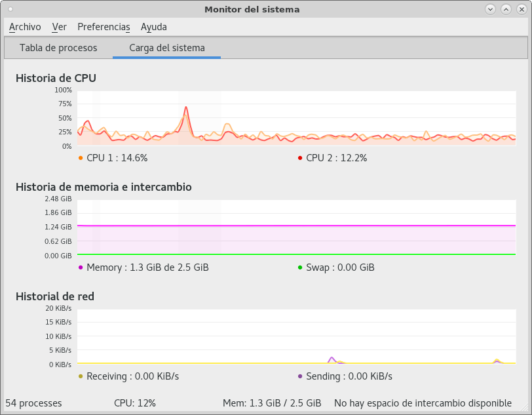
Task: Click the CPU 2 red color dot
Action: pos(300,158)
